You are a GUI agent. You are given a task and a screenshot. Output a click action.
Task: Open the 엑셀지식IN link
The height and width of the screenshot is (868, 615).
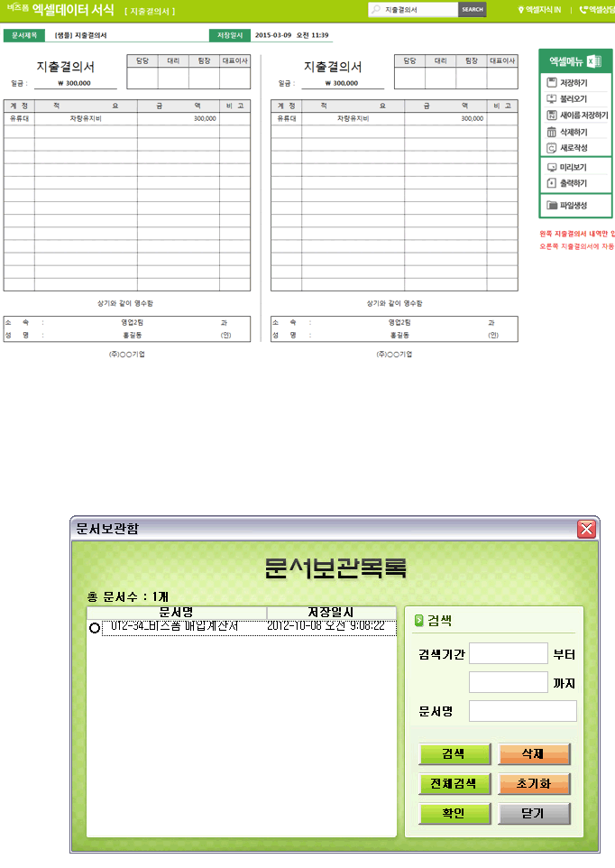(x=543, y=10)
